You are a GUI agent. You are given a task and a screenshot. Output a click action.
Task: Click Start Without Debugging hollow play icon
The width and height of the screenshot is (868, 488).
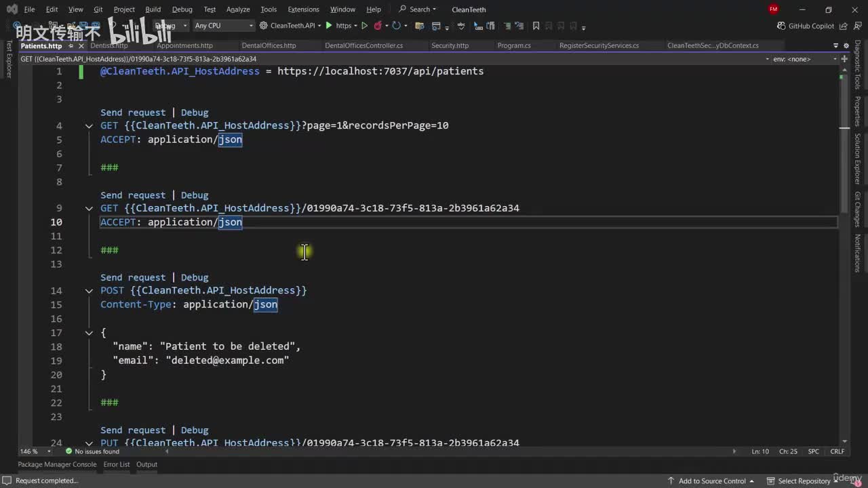[364, 26]
